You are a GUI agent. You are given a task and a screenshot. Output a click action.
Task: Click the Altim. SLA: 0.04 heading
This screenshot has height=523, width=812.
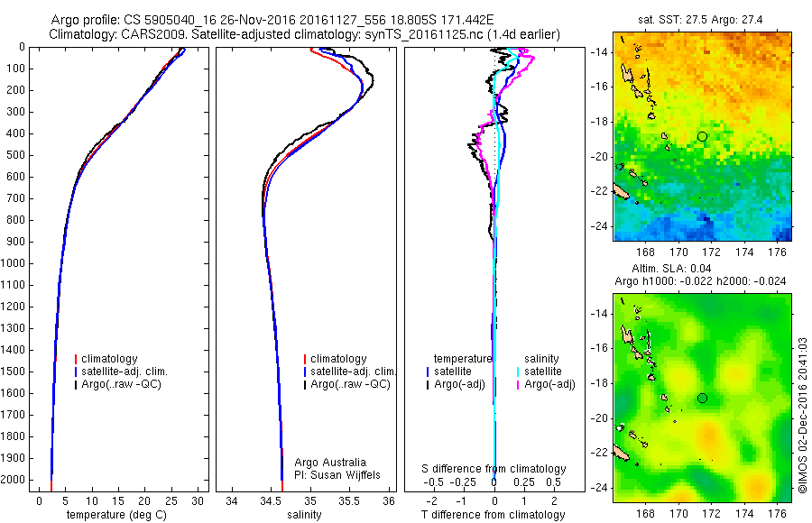point(671,268)
